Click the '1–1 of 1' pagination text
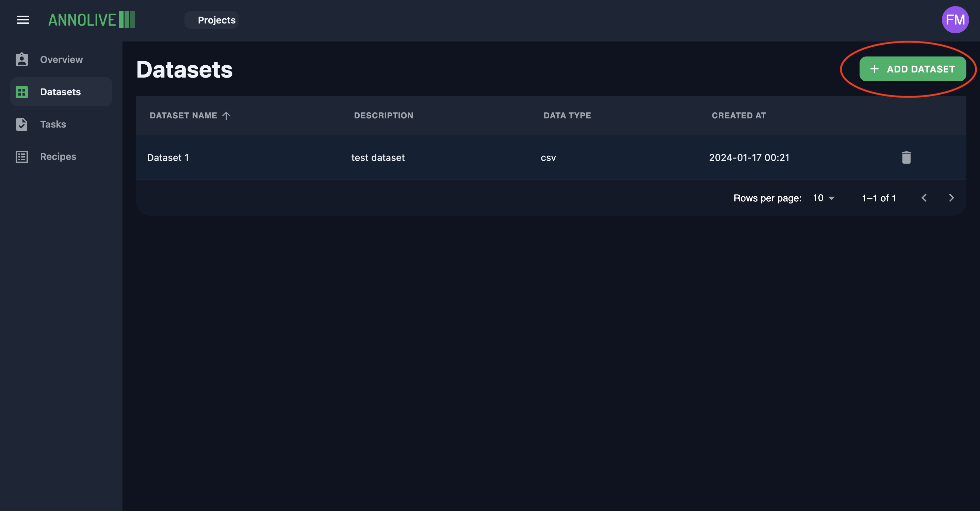 [879, 198]
